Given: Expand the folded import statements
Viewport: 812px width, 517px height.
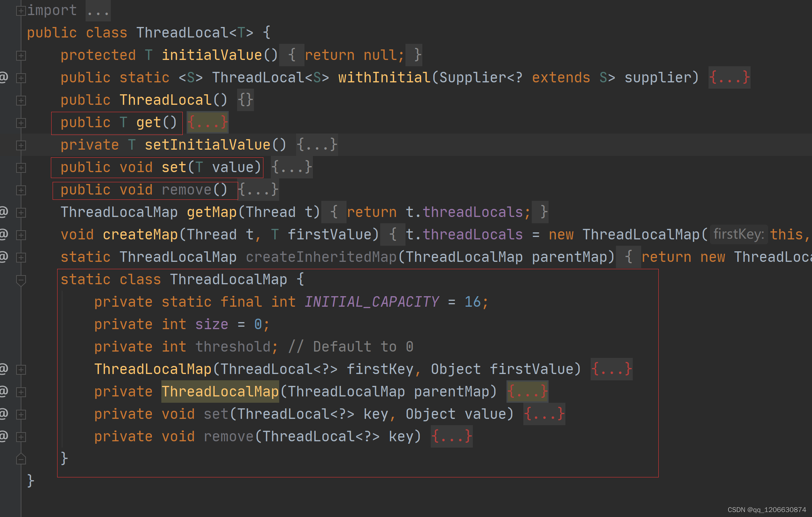Looking at the screenshot, I should (x=21, y=11).
